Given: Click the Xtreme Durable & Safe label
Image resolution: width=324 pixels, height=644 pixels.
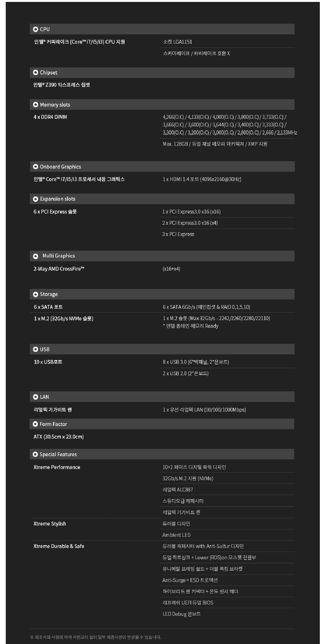Looking at the screenshot, I should [59, 546].
